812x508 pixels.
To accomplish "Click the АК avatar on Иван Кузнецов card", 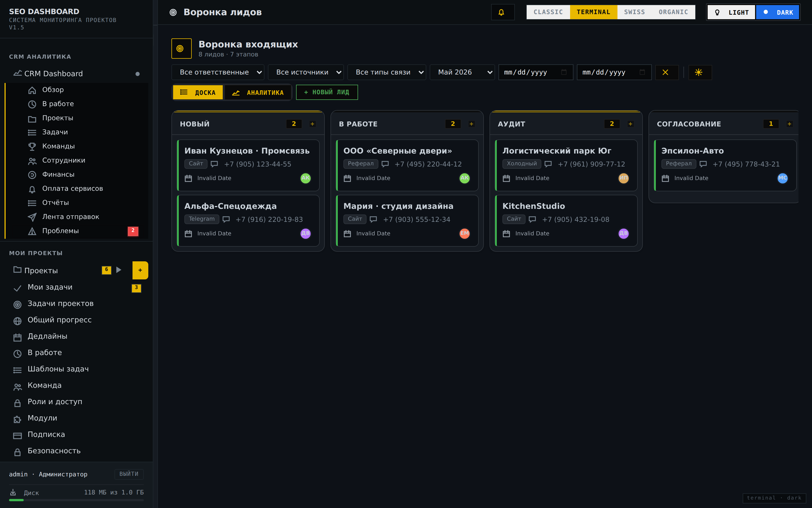I will click(305, 178).
